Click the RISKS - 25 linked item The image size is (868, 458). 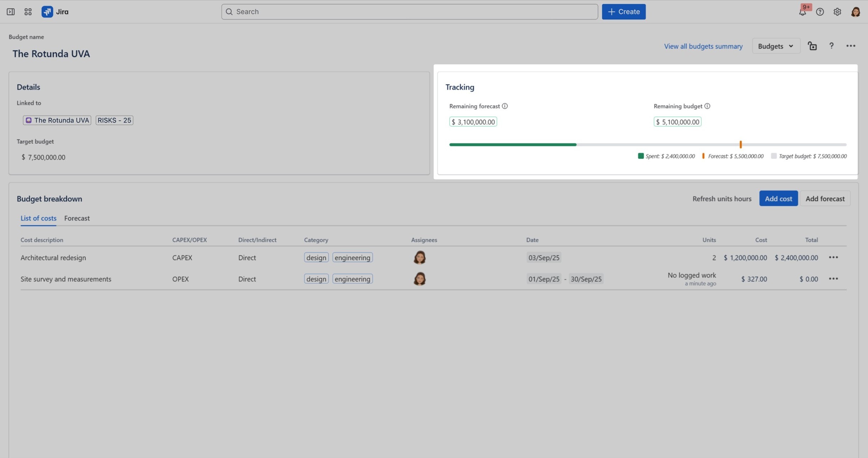coord(114,120)
